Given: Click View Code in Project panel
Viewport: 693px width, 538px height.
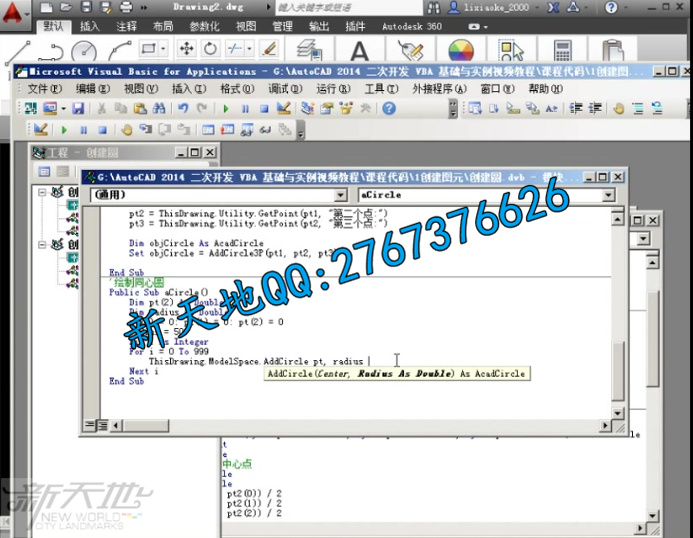Looking at the screenshot, I should (x=44, y=172).
